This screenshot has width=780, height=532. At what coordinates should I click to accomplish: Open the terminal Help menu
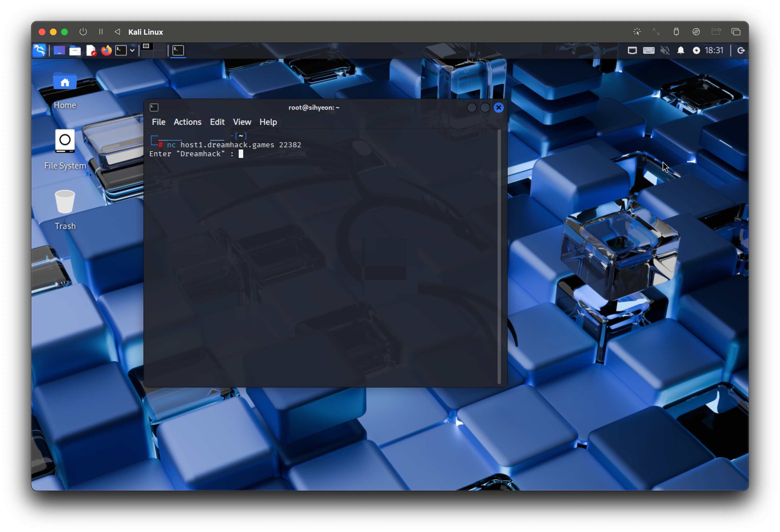click(268, 122)
